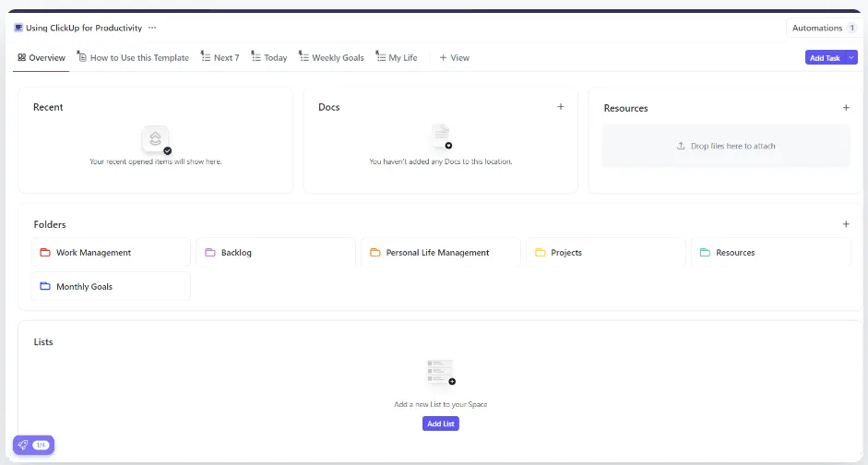This screenshot has width=868, height=465.
Task: Click the text 'You haven't added any Docs to this location.'
Action: (441, 161)
